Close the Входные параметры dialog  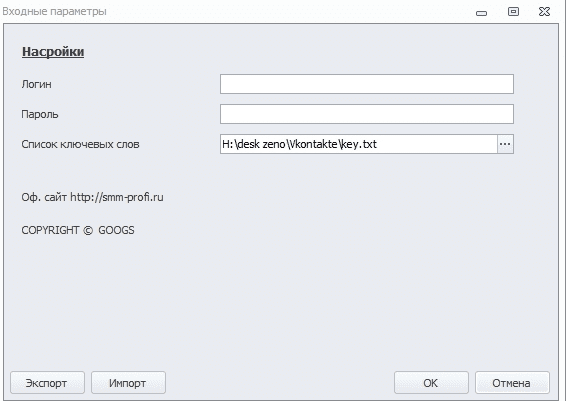coord(544,12)
